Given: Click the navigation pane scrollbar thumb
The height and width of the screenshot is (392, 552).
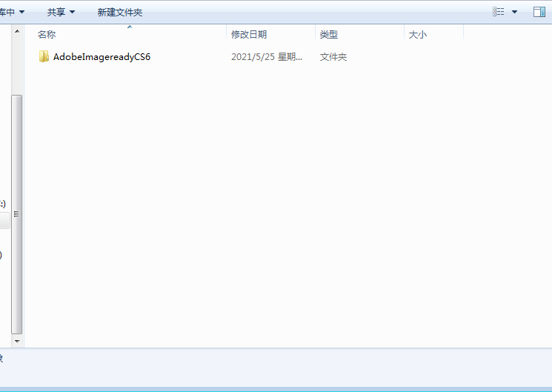Looking at the screenshot, I should (17, 214).
